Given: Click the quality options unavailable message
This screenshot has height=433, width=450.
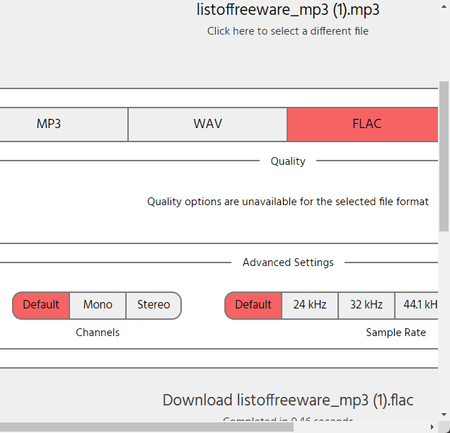Looking at the screenshot, I should pos(288,202).
